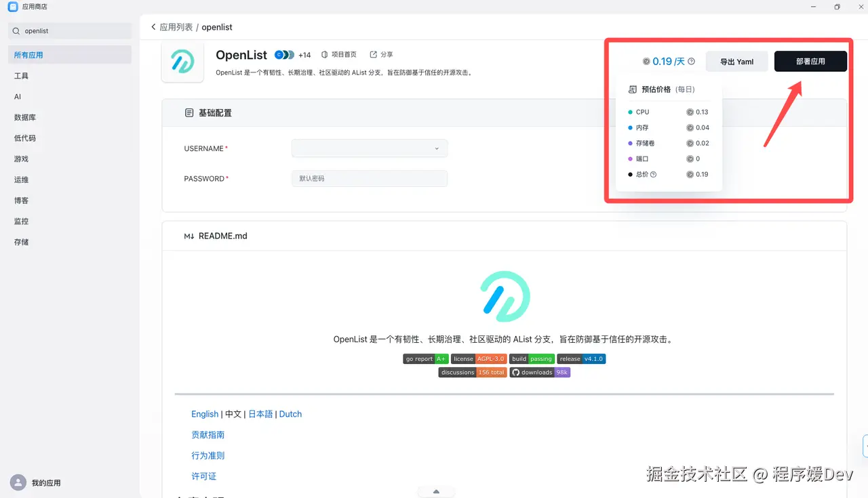Open the 贡献指南 link
The image size is (868, 498).
click(208, 435)
